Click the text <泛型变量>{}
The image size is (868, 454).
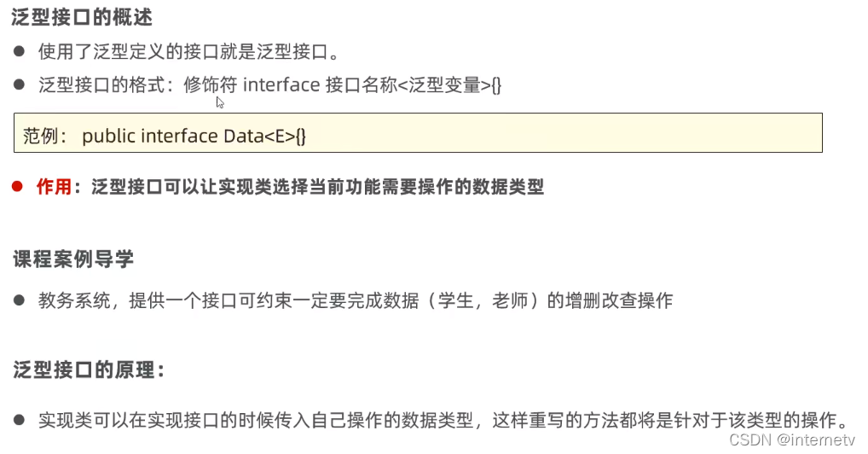coord(449,84)
